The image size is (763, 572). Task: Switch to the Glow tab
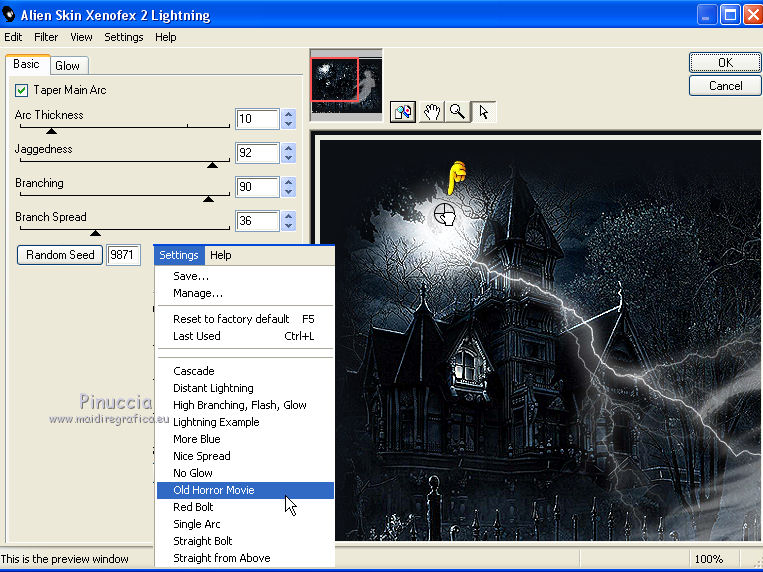pos(68,66)
